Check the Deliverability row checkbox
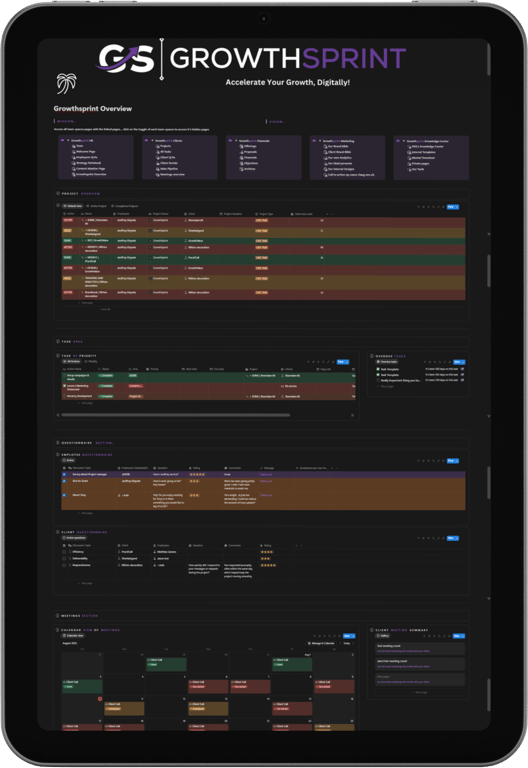This screenshot has width=528, height=768. point(64,558)
